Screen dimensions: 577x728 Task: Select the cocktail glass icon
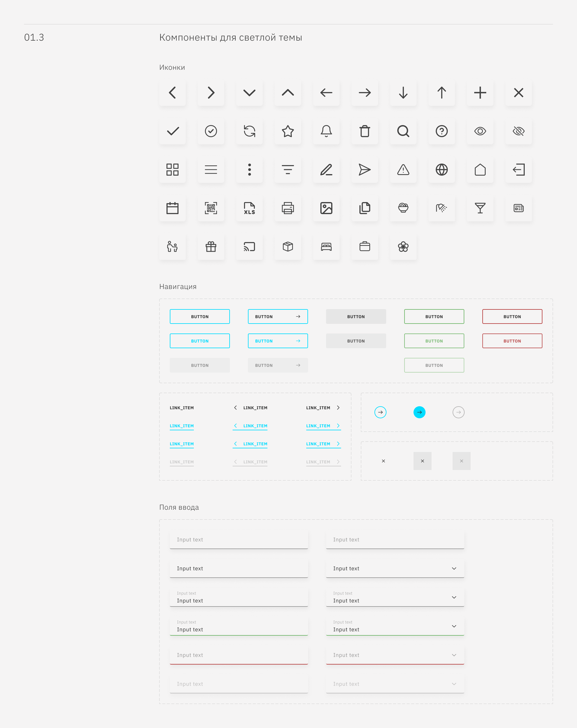tap(480, 208)
